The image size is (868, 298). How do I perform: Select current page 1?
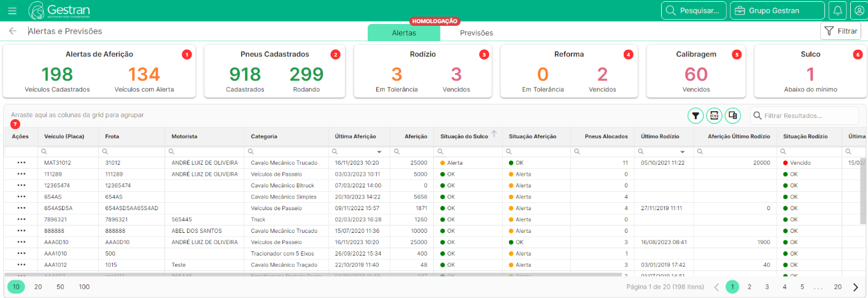(732, 287)
